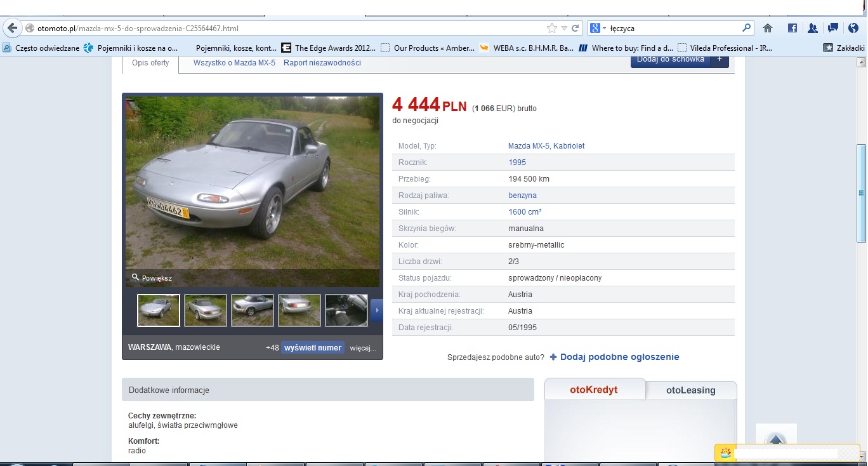The width and height of the screenshot is (868, 466).
Task: Click the 1995 year link
Action: pos(517,163)
